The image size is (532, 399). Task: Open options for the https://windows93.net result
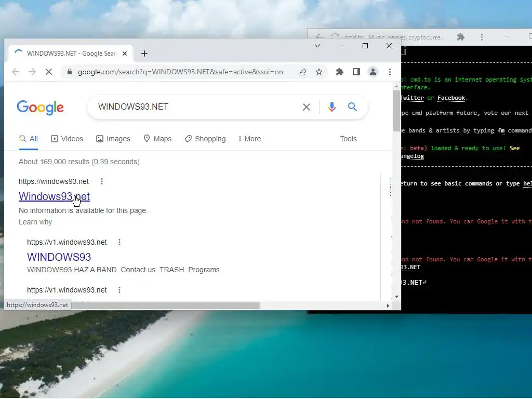(102, 181)
